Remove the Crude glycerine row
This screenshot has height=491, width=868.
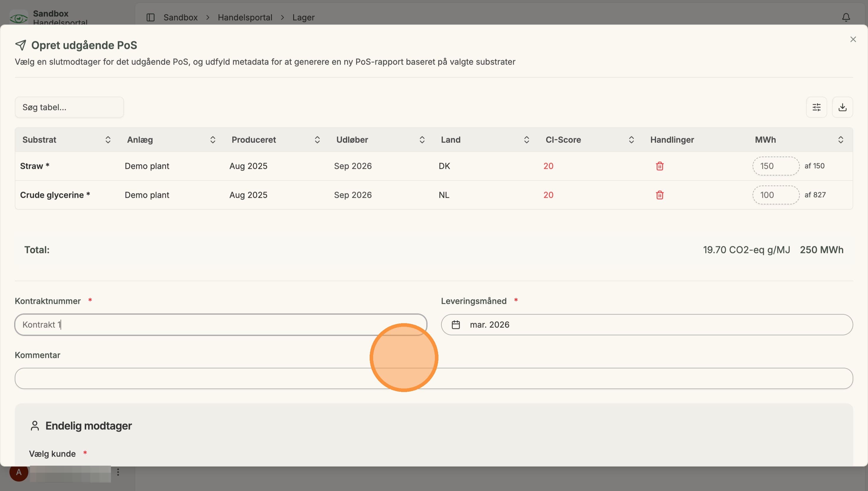click(x=660, y=195)
